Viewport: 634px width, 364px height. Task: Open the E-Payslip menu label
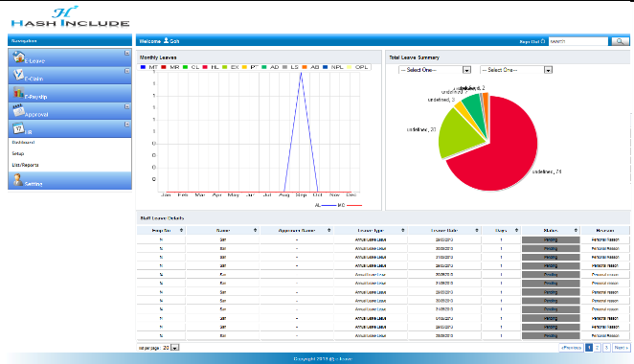click(x=35, y=97)
